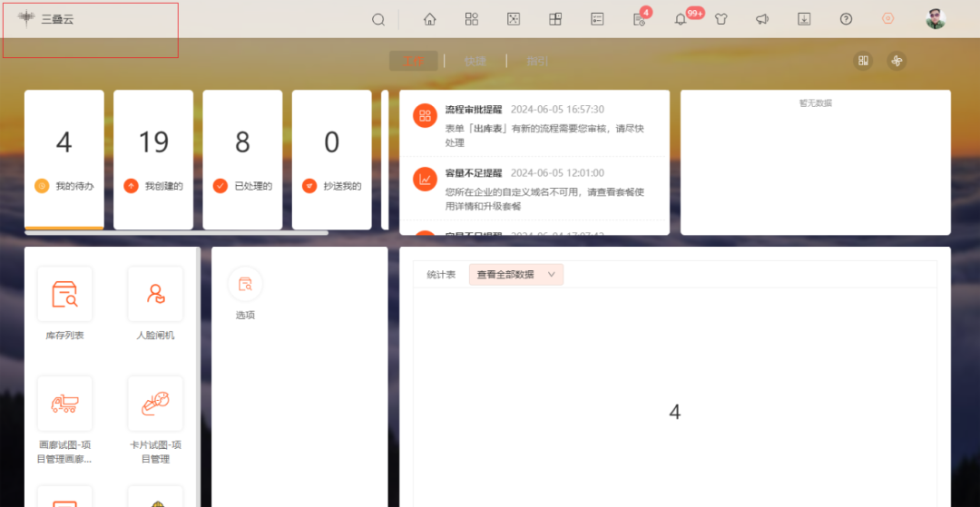Expand the 查看全部数据 dropdown
The height and width of the screenshot is (507, 980).
(516, 275)
